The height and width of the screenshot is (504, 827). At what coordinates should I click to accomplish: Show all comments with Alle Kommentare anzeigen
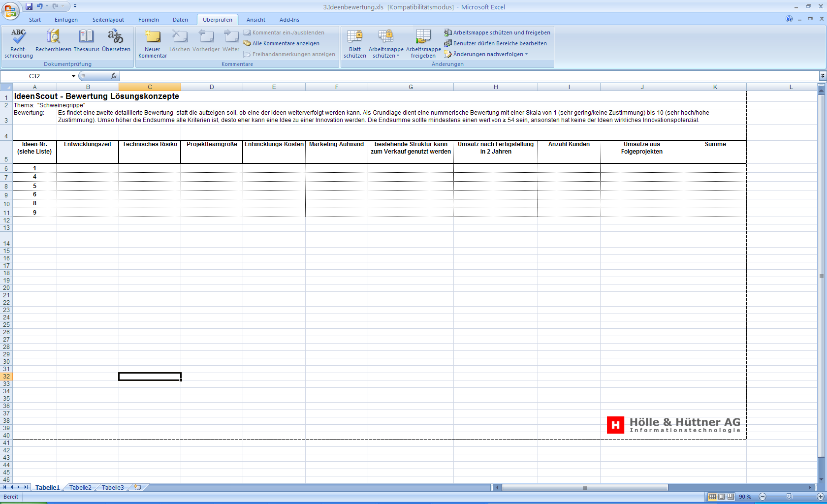tap(282, 43)
